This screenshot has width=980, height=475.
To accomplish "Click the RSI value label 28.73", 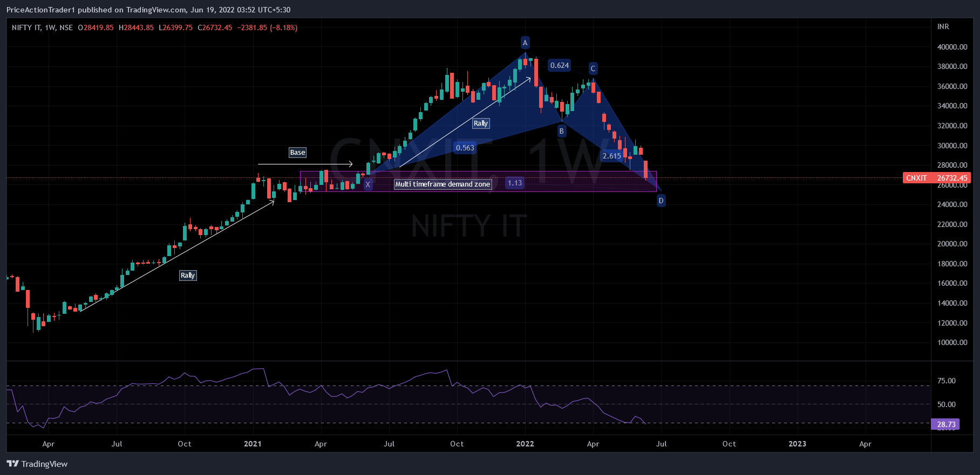I will 946,424.
